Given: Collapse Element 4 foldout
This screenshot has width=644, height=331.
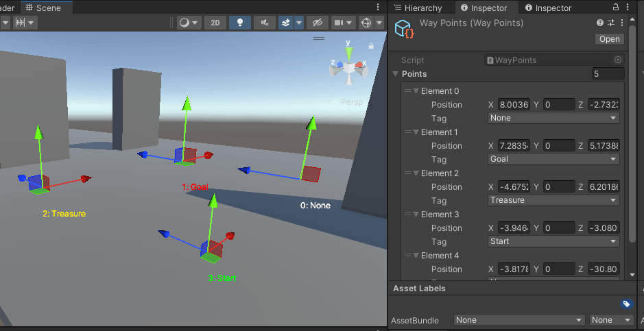Looking at the screenshot, I should point(416,255).
